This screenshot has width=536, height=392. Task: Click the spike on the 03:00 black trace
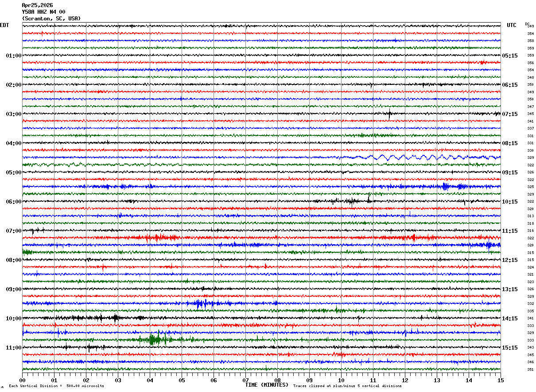tap(389, 114)
